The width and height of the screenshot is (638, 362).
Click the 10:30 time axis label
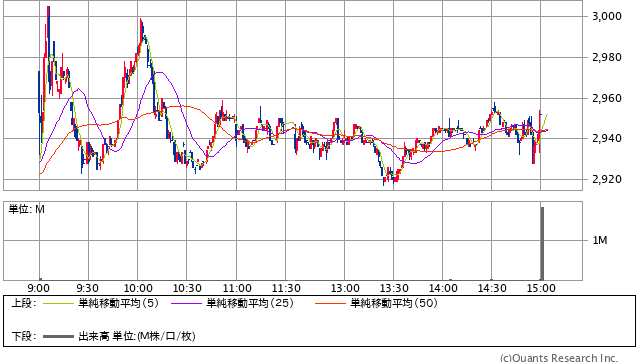pos(187,288)
